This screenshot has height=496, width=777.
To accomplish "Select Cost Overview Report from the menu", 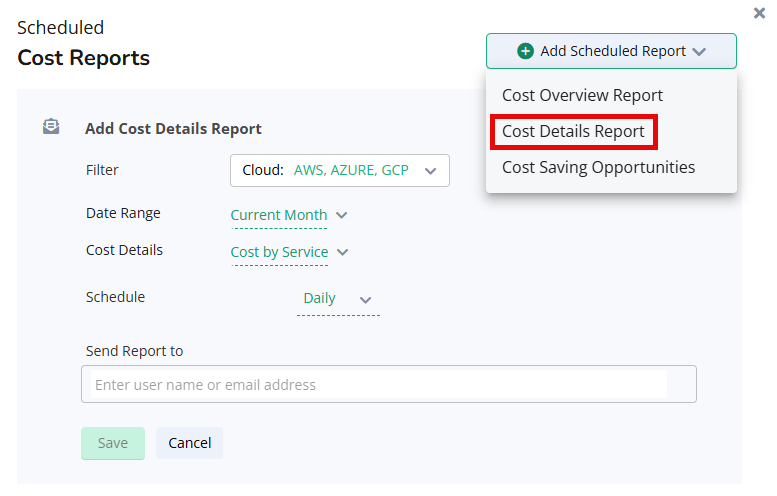I will [x=582, y=96].
